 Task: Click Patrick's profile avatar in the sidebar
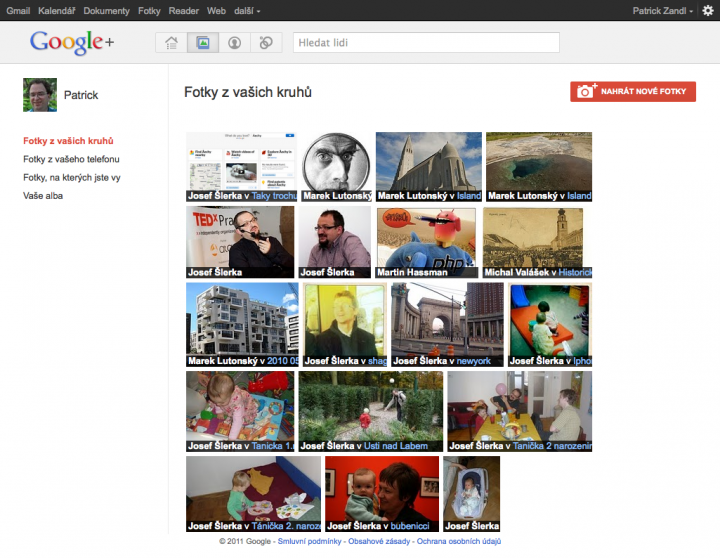tap(40, 95)
